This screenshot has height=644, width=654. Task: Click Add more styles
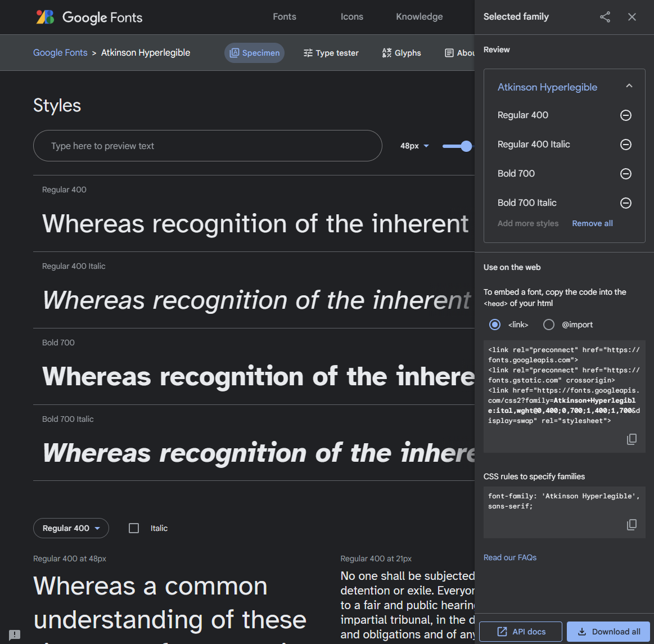tap(527, 223)
